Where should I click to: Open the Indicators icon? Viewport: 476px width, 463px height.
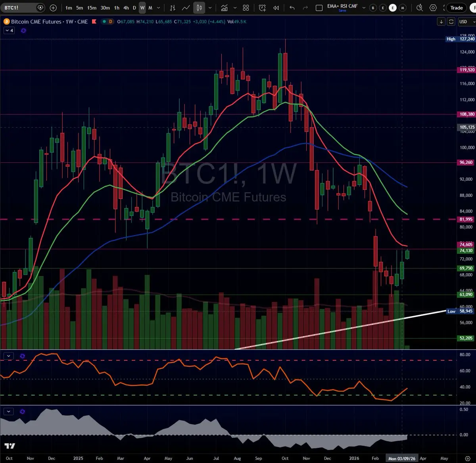(x=225, y=8)
